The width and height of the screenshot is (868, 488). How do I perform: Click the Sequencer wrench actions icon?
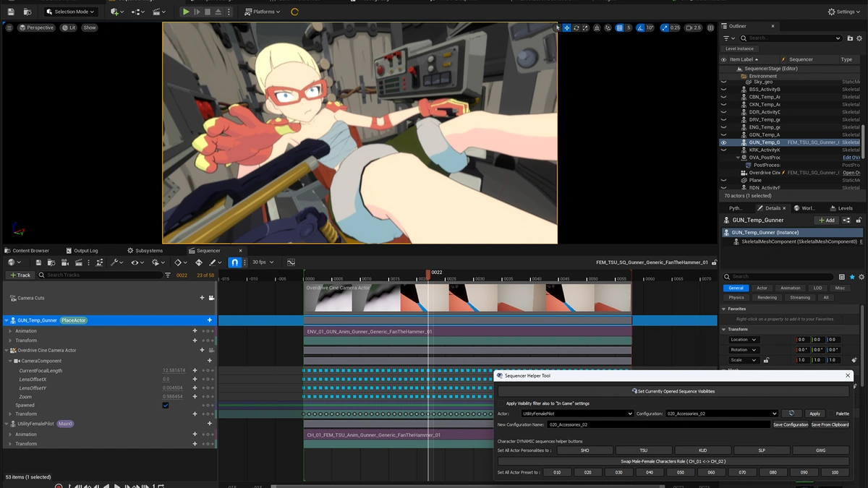pos(115,262)
